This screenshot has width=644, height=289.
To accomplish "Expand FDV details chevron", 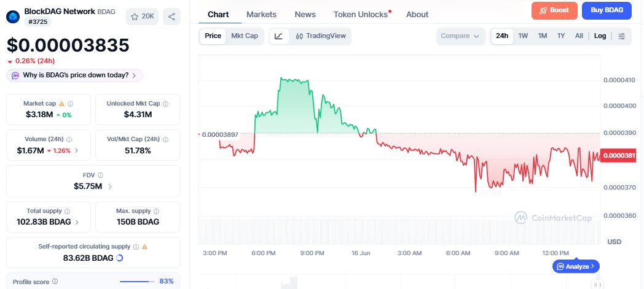I will 110,187.
